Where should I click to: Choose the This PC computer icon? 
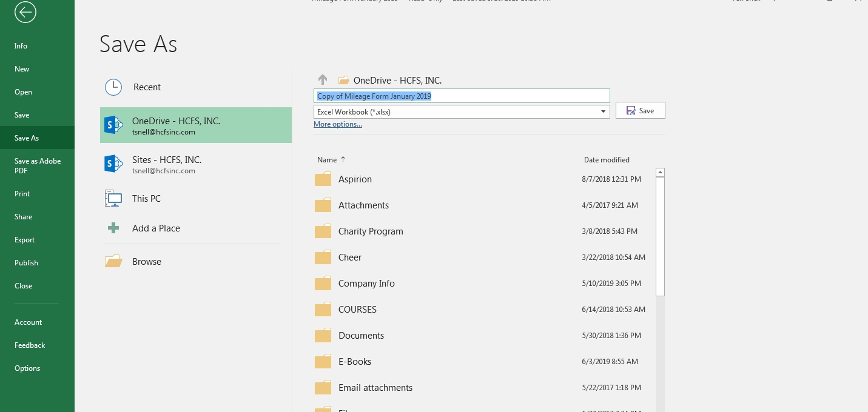pos(113,199)
